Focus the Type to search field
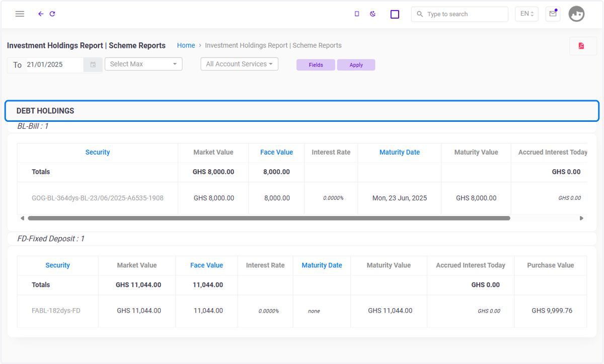Image resolution: width=604 pixels, height=364 pixels. click(x=460, y=14)
